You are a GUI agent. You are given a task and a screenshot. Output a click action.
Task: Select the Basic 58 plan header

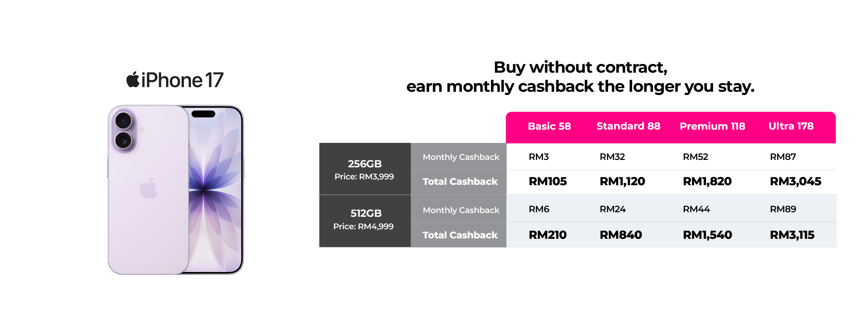click(549, 126)
